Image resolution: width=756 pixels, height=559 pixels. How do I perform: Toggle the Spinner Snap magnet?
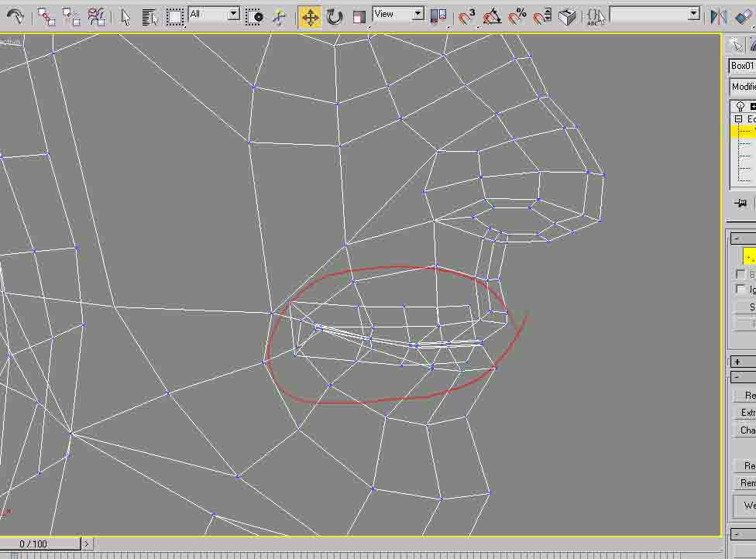[x=542, y=17]
